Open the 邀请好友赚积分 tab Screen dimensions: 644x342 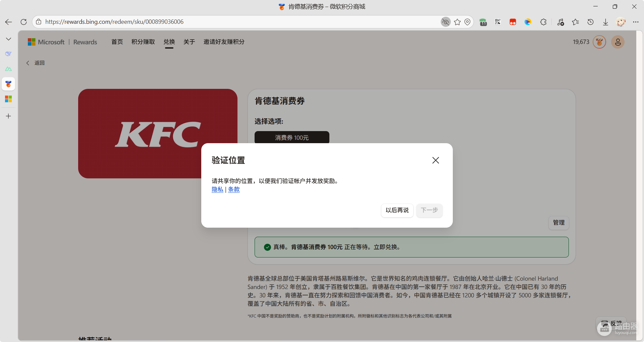click(224, 42)
